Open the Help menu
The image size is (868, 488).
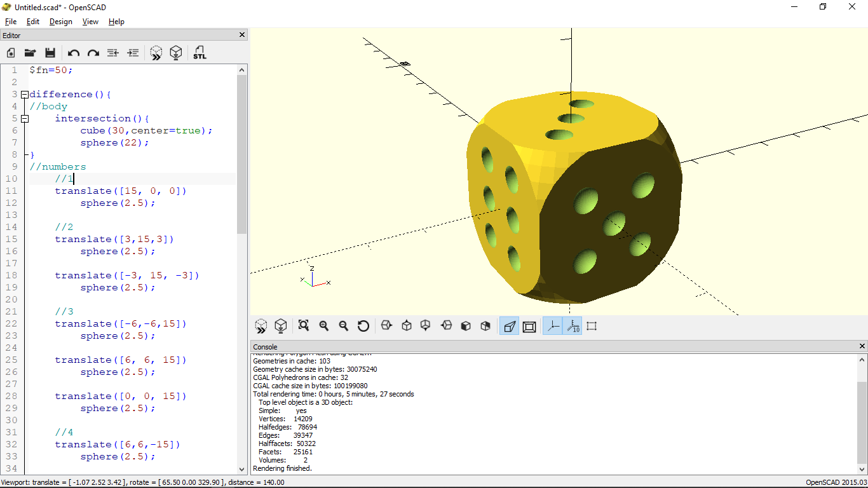116,22
